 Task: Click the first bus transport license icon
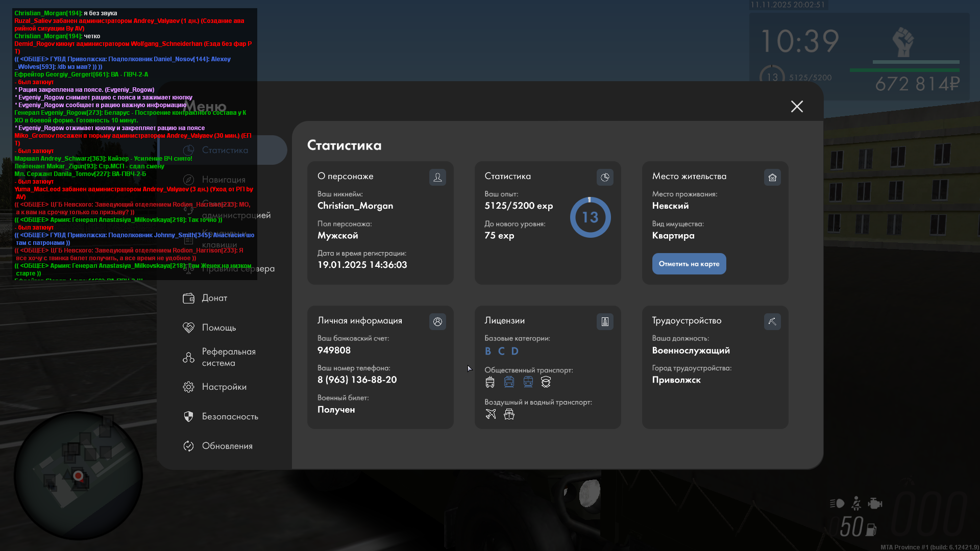490,382
